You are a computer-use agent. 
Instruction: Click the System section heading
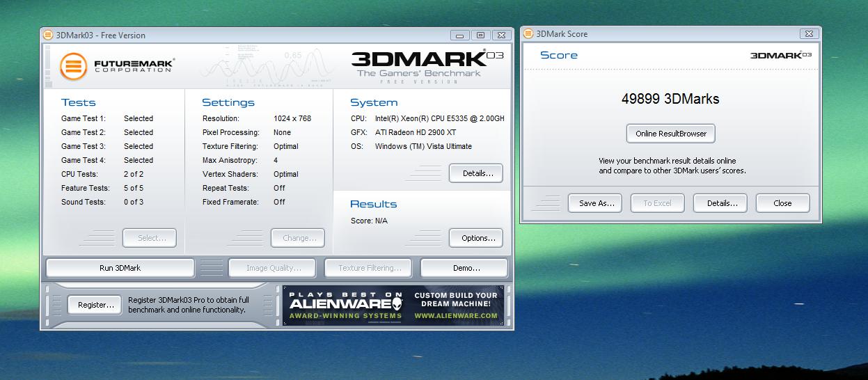point(374,103)
